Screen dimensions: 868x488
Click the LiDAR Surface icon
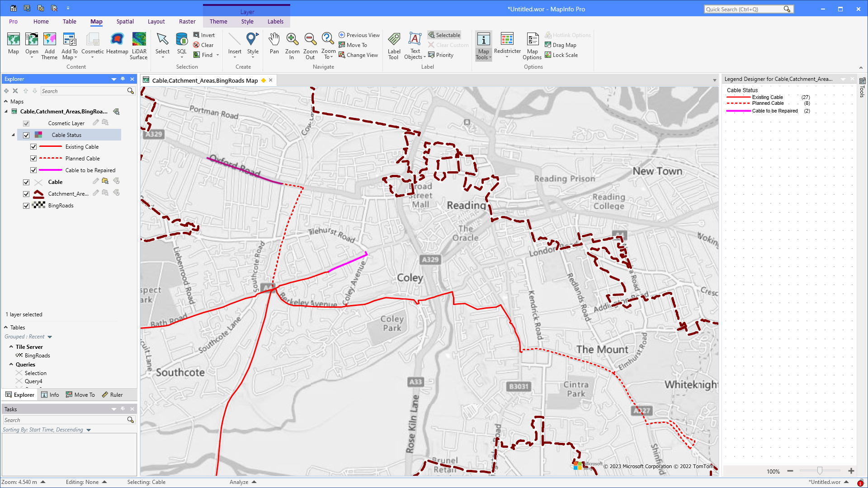(139, 45)
